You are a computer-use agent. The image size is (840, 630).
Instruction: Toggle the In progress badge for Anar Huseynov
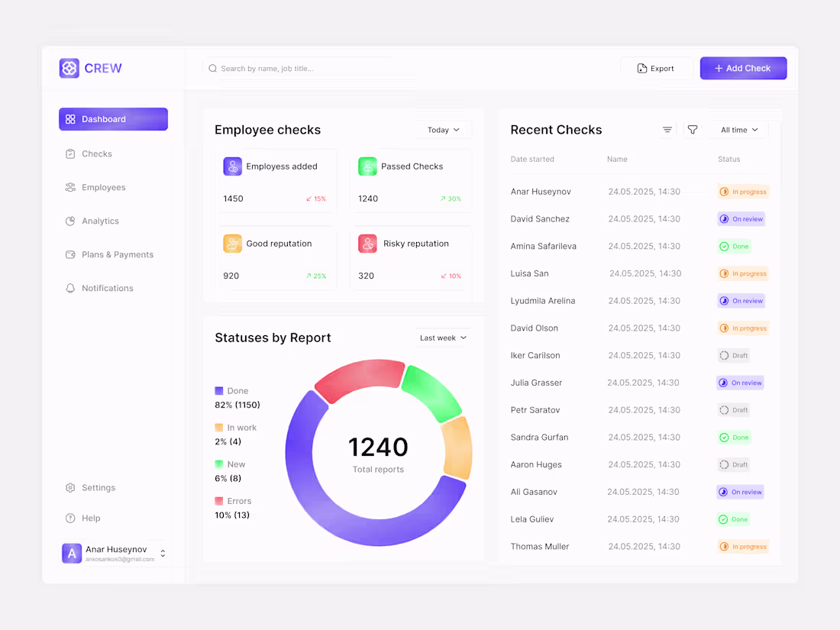point(742,191)
